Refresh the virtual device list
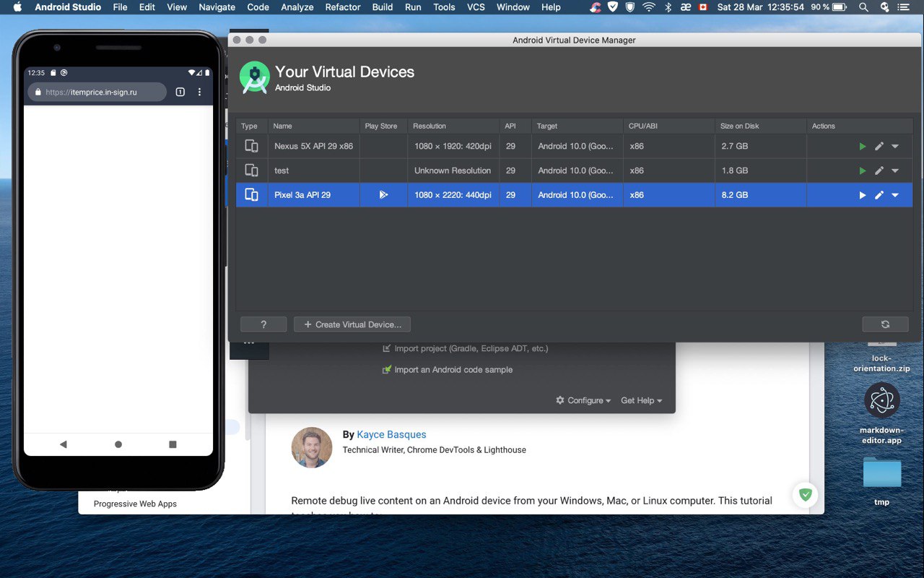Viewport: 924px width, 578px height. 885,324
